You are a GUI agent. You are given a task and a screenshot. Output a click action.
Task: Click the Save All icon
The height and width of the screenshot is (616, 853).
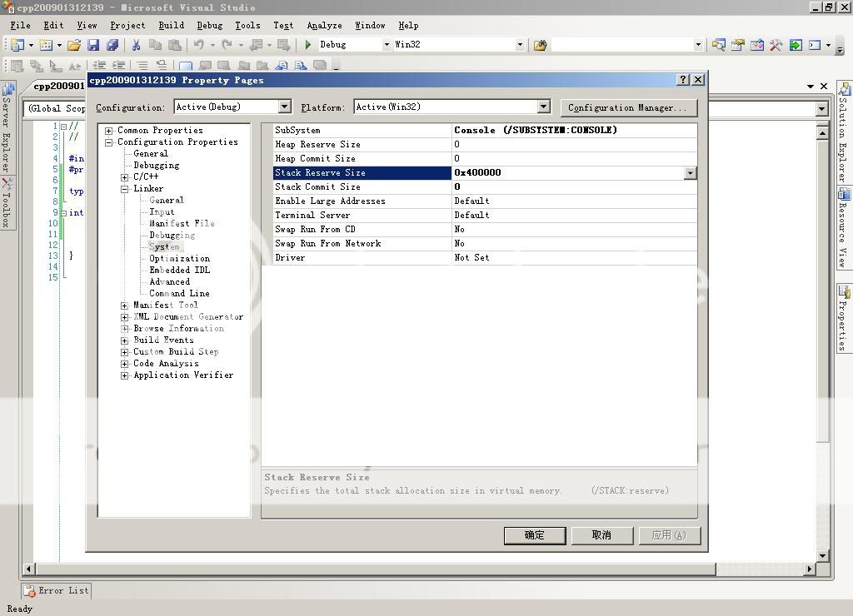click(x=112, y=45)
